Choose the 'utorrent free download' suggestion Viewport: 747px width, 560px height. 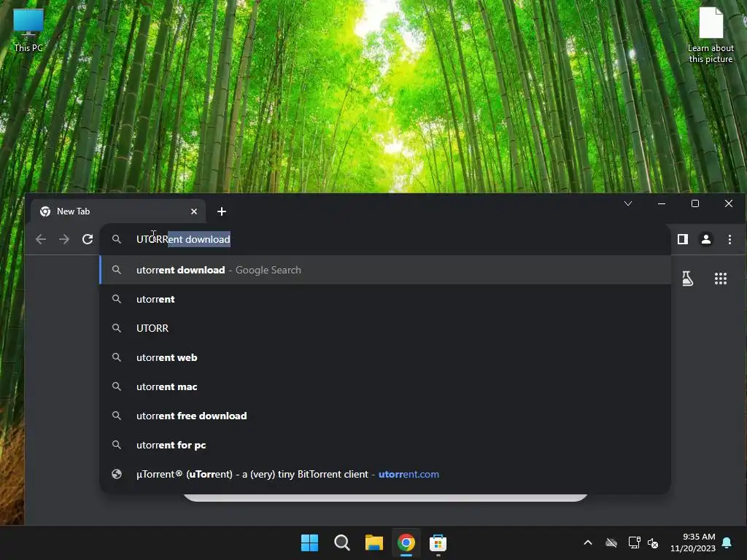pyautogui.click(x=385, y=416)
